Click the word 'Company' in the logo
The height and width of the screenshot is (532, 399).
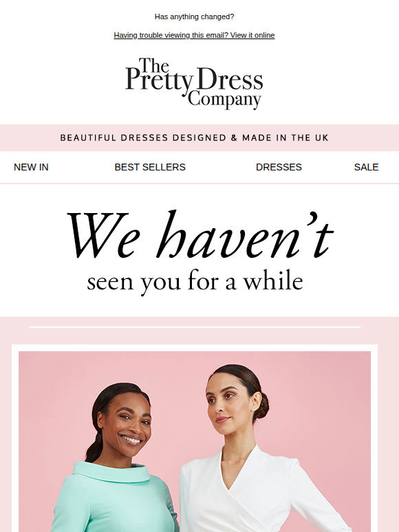(224, 100)
